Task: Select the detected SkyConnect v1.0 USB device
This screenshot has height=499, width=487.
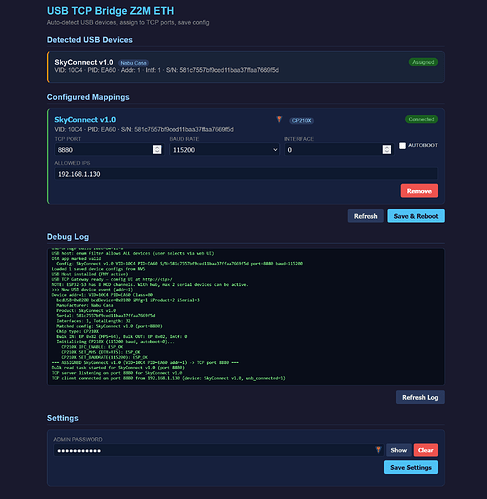Action: tap(246, 67)
